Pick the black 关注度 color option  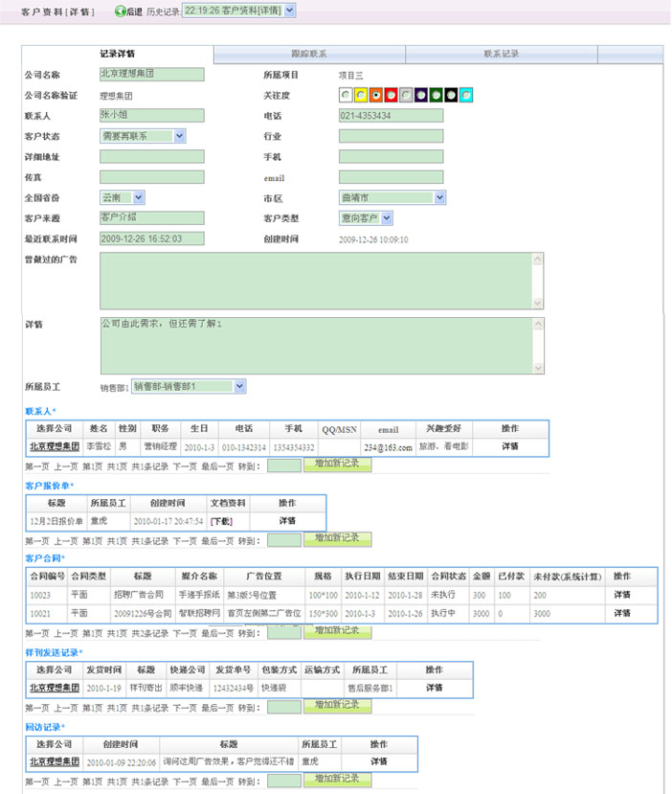tap(451, 95)
